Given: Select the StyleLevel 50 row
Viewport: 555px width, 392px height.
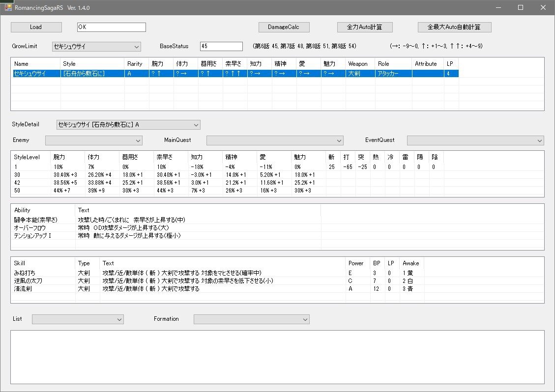Looking at the screenshot, I should [x=228, y=190].
